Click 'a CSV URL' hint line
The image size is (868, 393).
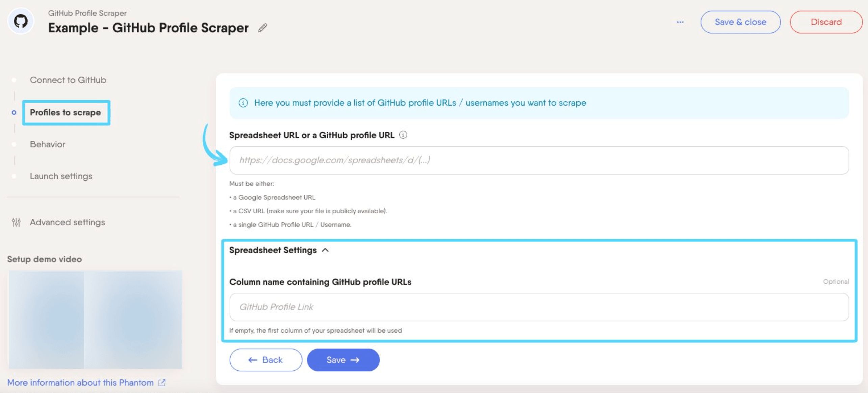pos(308,211)
